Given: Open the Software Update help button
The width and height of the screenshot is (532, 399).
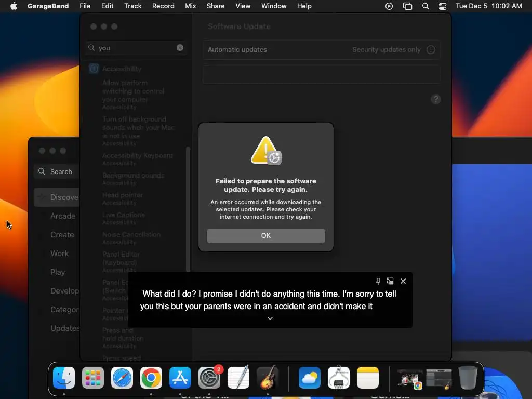Looking at the screenshot, I should 436,99.
